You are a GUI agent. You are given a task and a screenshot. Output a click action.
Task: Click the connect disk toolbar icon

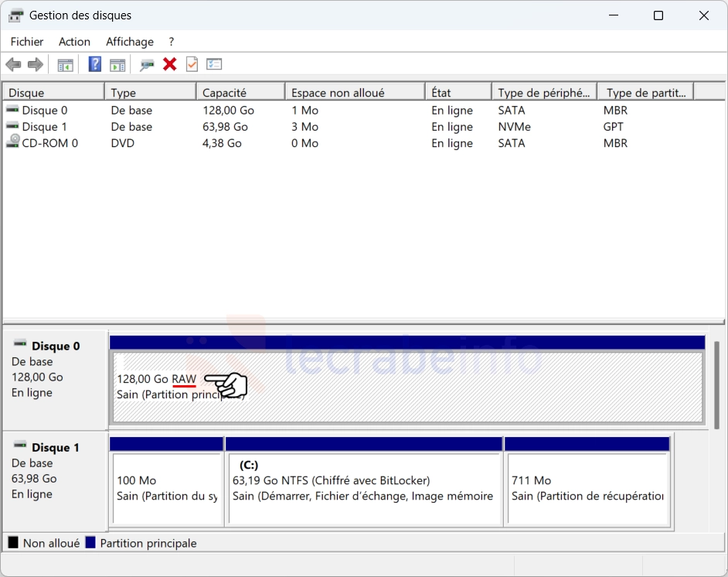147,64
